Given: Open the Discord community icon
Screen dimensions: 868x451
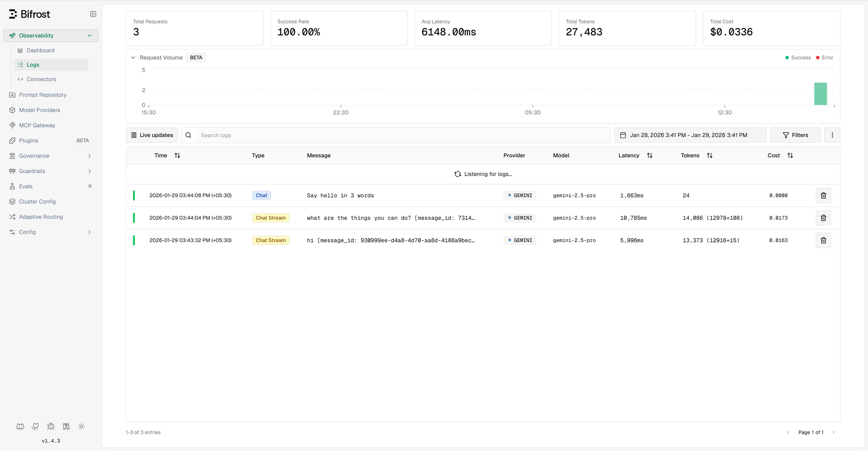Looking at the screenshot, I should pos(20,427).
